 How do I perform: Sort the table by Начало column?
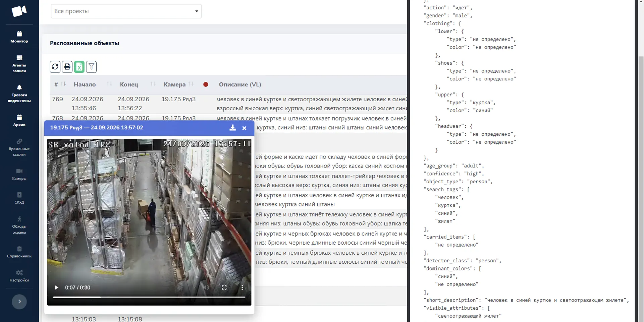[93, 84]
